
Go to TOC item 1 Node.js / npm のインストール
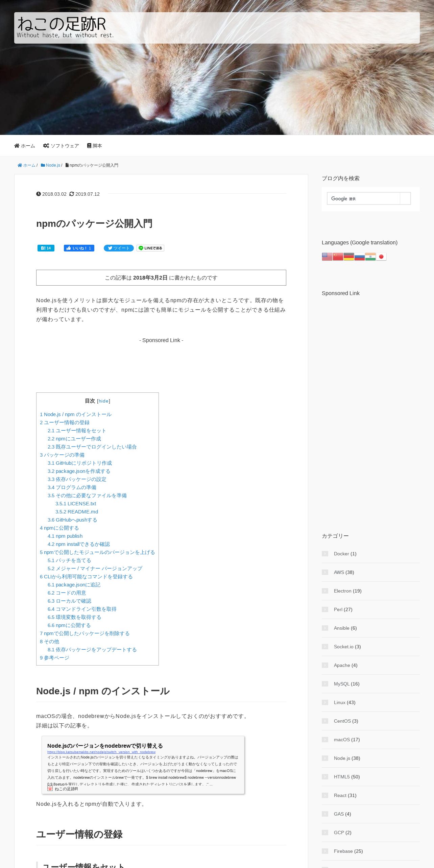(x=76, y=414)
